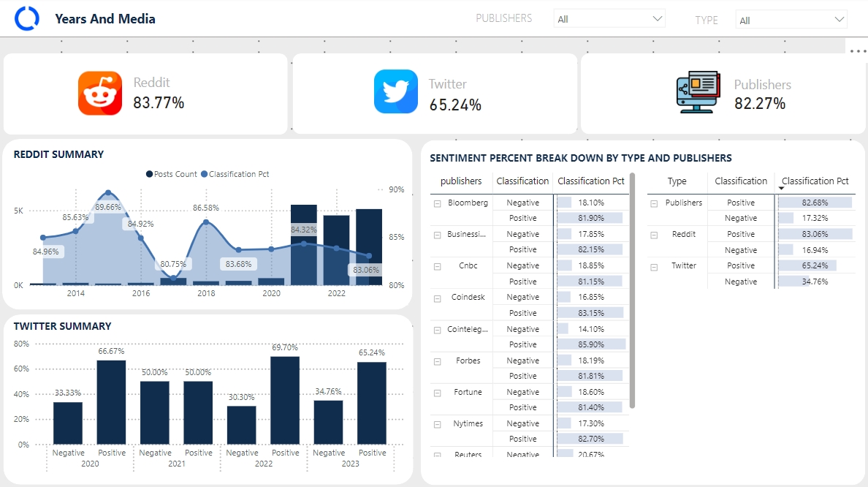The height and width of the screenshot is (487, 868).
Task: Sort by Classification header in publishers table
Action: [522, 181]
